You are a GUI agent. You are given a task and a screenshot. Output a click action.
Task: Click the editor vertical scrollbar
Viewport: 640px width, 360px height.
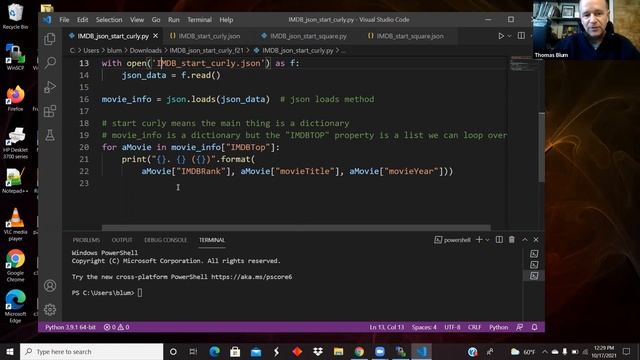tap(542, 147)
